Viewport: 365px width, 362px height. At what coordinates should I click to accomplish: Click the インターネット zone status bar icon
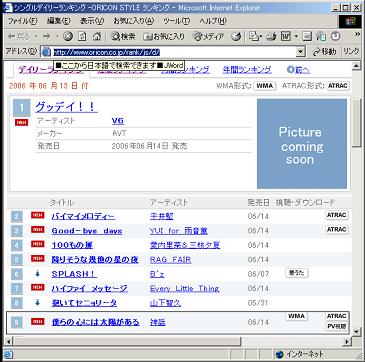click(279, 354)
